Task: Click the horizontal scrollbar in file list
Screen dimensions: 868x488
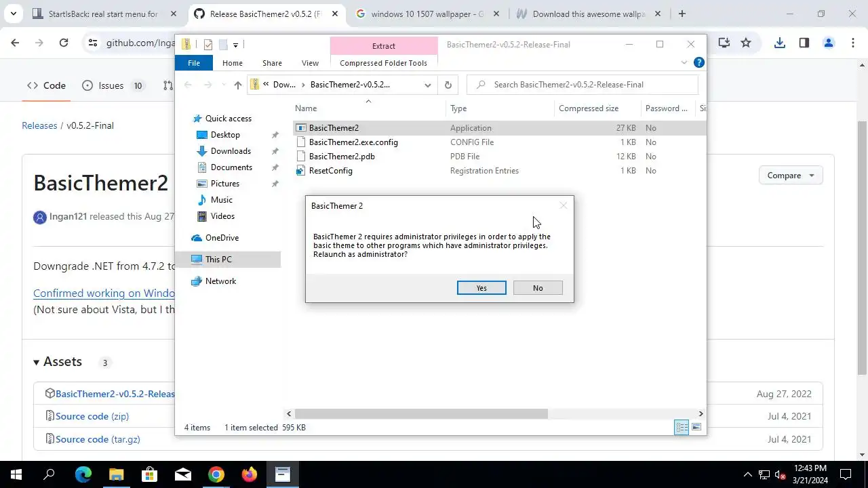Action: tap(421, 413)
